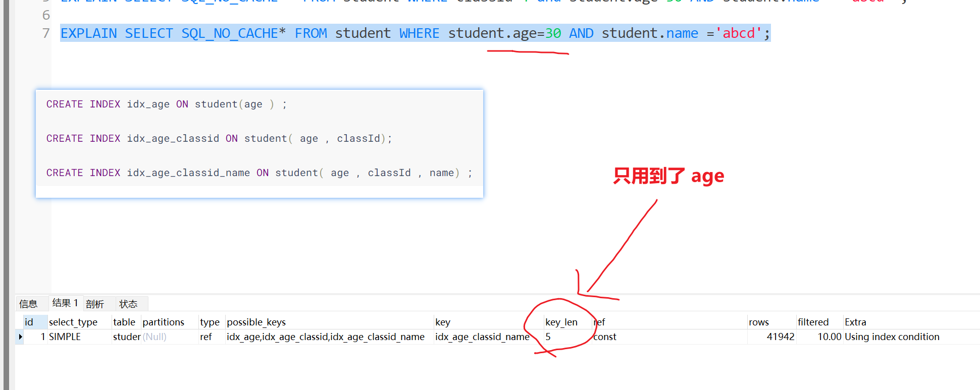Click the Extra column header
The image size is (980, 390).
click(x=855, y=322)
